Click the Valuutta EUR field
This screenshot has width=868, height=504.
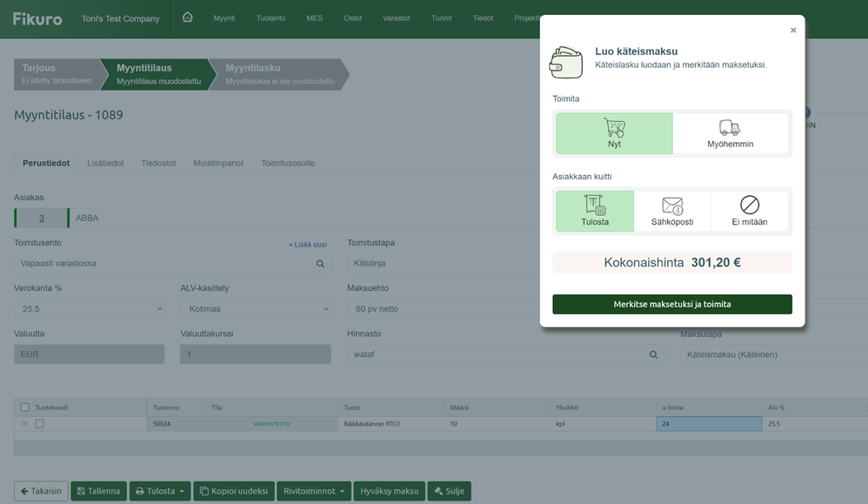coord(89,354)
